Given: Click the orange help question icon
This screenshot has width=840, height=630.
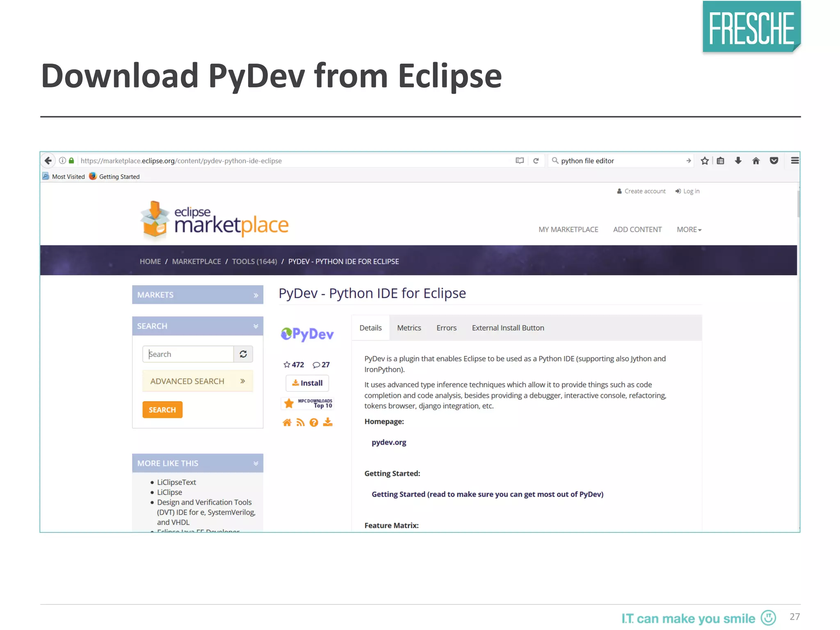Looking at the screenshot, I should tap(314, 422).
